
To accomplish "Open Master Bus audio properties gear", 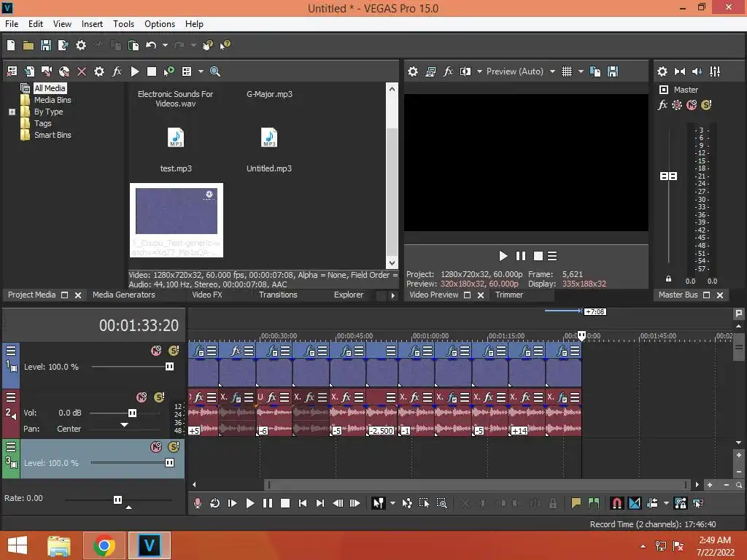I will [662, 71].
